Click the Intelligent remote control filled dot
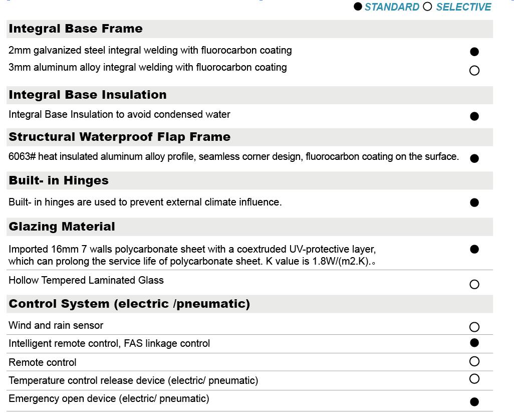Image resolution: width=514 pixels, height=420 pixels. click(x=474, y=343)
